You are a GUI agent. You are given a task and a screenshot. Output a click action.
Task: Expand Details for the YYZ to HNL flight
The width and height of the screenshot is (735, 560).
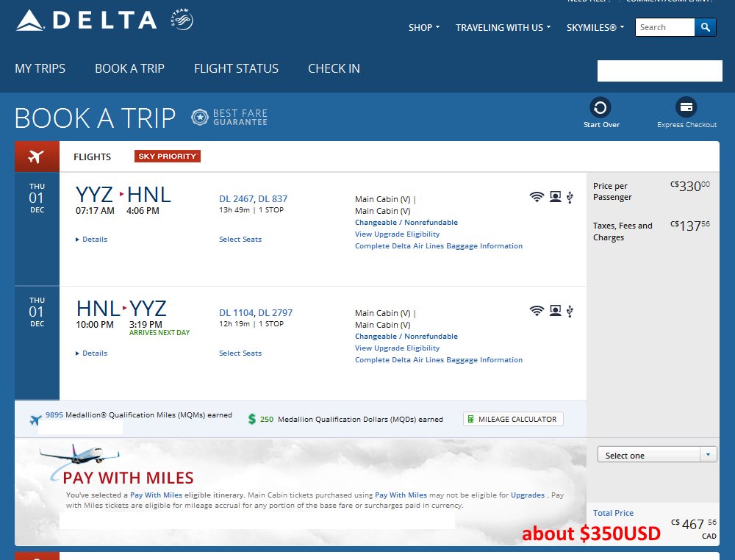(92, 240)
